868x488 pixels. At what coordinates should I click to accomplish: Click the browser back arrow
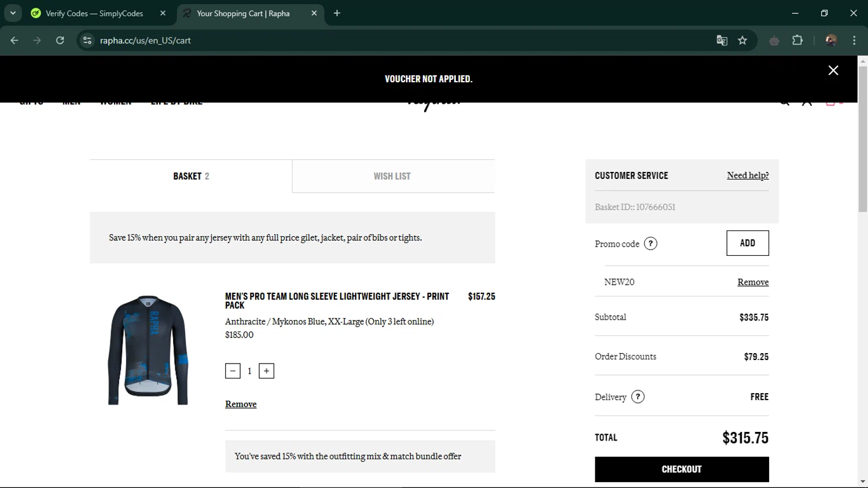coord(14,41)
